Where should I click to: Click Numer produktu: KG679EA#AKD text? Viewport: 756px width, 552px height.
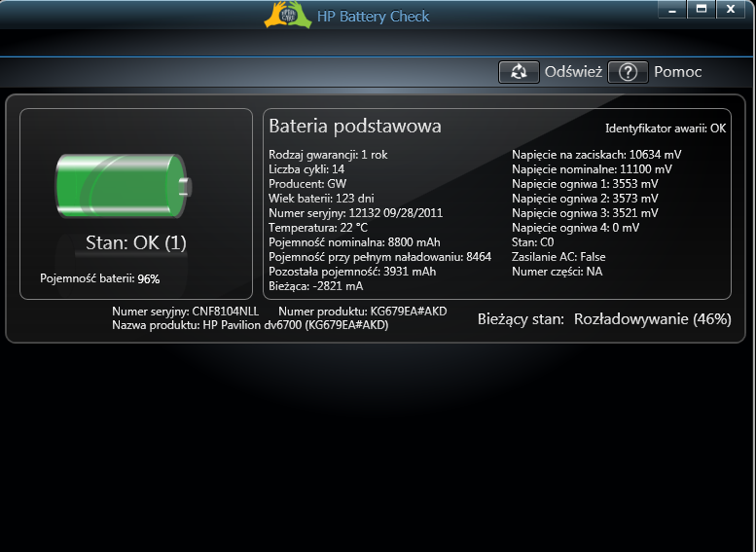tap(363, 312)
